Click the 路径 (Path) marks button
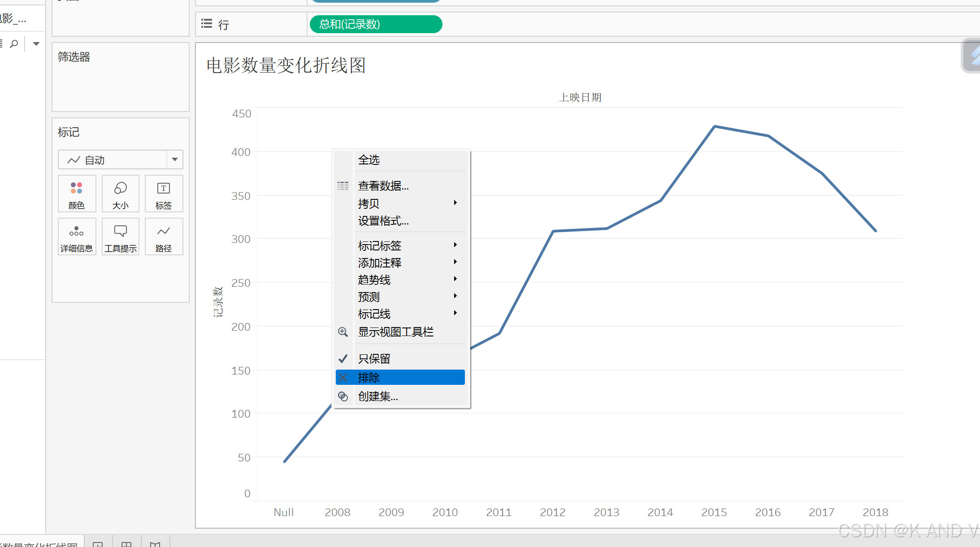 (x=164, y=237)
